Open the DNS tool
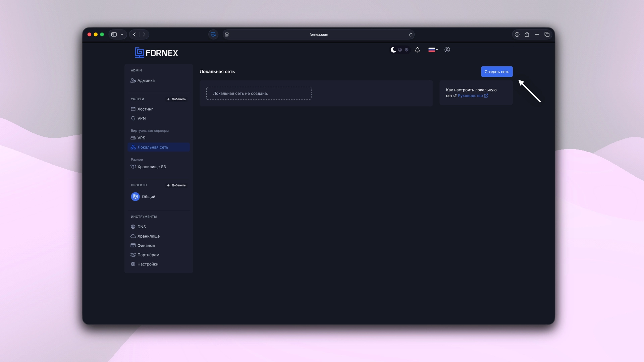 click(x=141, y=227)
